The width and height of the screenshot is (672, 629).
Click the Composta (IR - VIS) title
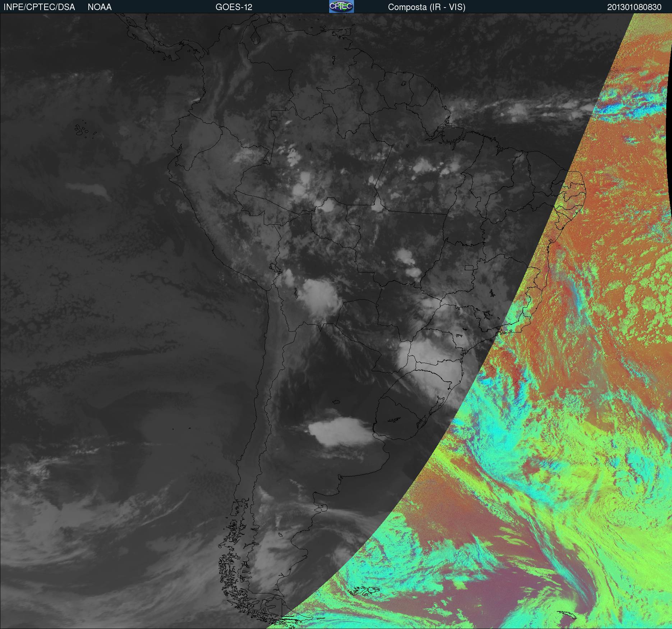pos(427,7)
